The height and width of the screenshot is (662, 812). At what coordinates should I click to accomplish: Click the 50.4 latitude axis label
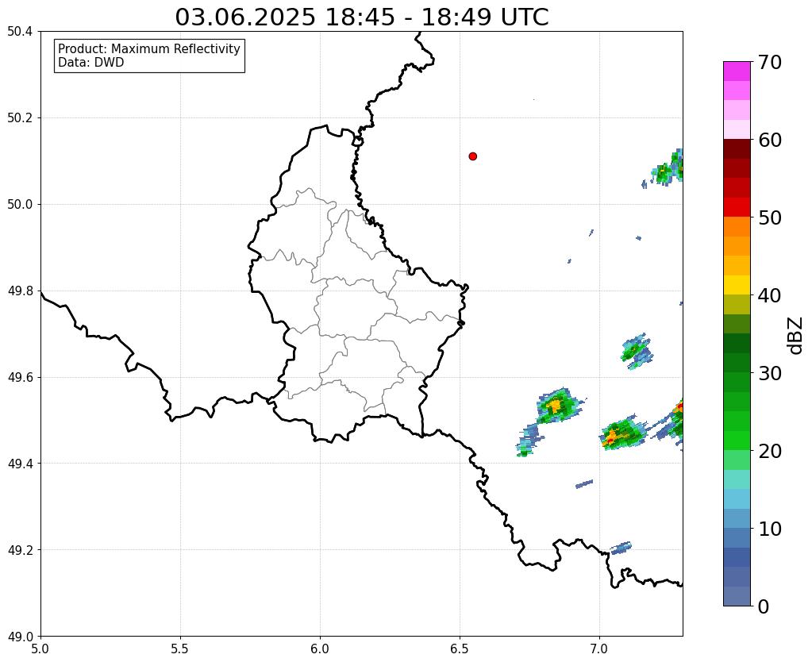tap(20, 32)
